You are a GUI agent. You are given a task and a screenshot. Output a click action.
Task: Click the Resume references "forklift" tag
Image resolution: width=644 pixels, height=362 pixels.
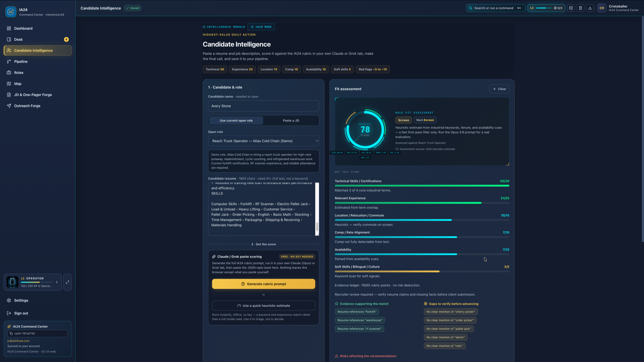pyautogui.click(x=357, y=312)
